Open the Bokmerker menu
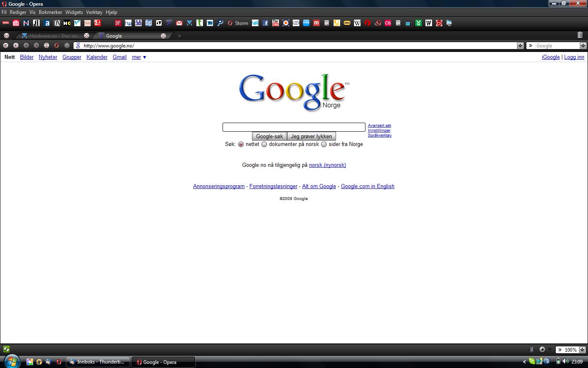Viewport: 588px width, 368px height. click(50, 12)
